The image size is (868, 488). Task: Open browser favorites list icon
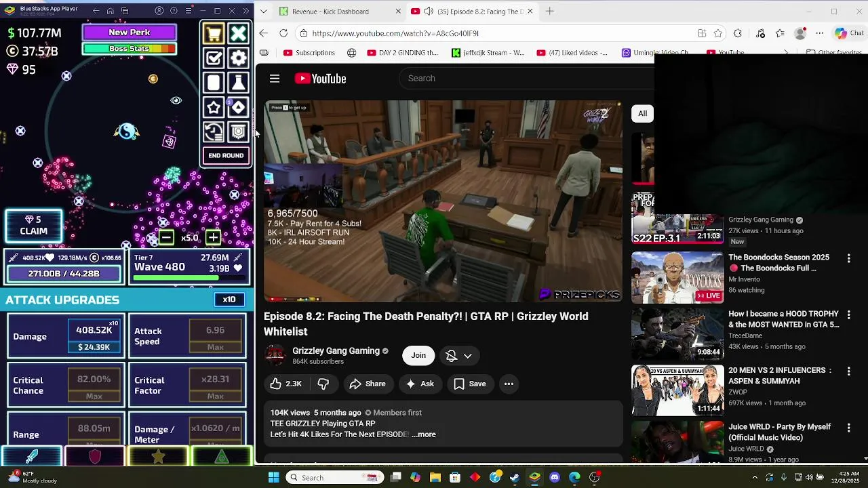(x=781, y=33)
